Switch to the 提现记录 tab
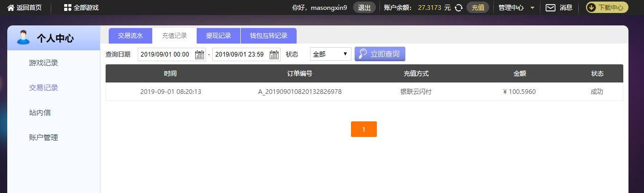This screenshot has height=193, width=644. point(218,36)
